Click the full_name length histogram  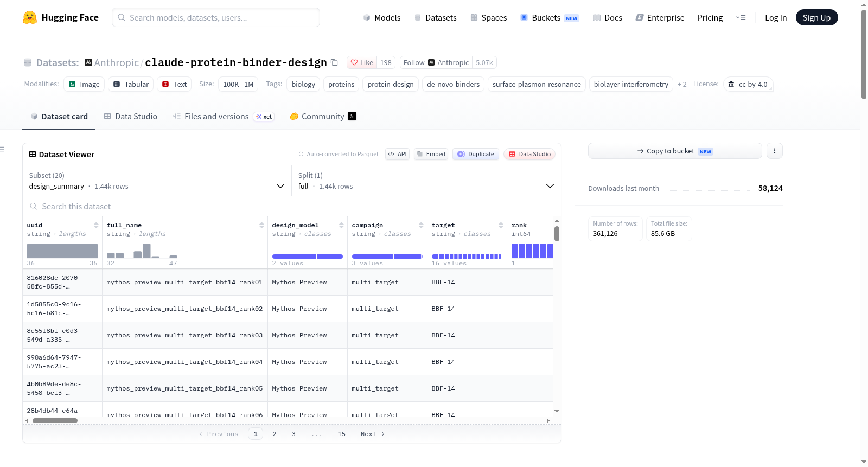142,251
